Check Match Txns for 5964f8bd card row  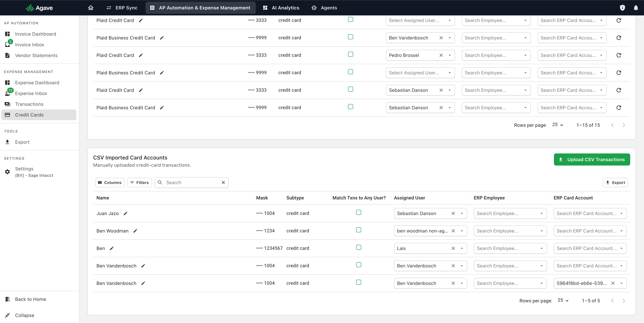[358, 282]
